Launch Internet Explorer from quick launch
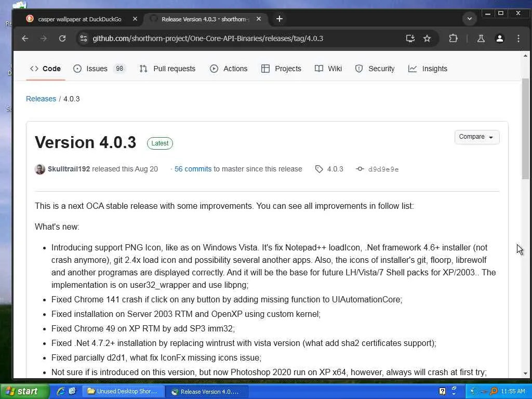Image resolution: width=532 pixels, height=399 pixels. 61,392
